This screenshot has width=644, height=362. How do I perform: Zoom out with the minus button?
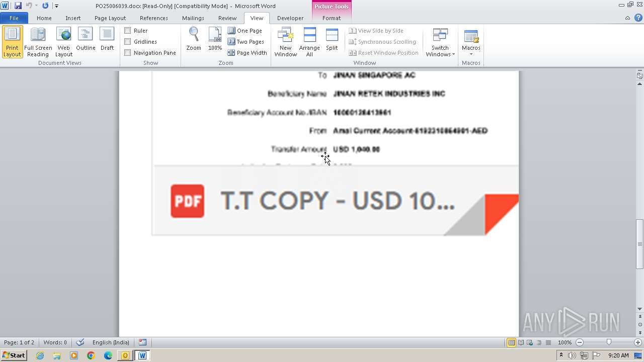(x=580, y=342)
